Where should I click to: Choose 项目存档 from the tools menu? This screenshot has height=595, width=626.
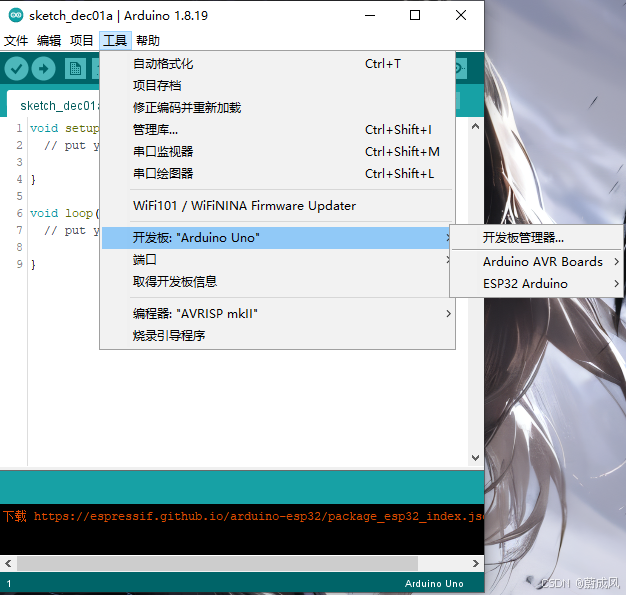click(x=277, y=85)
